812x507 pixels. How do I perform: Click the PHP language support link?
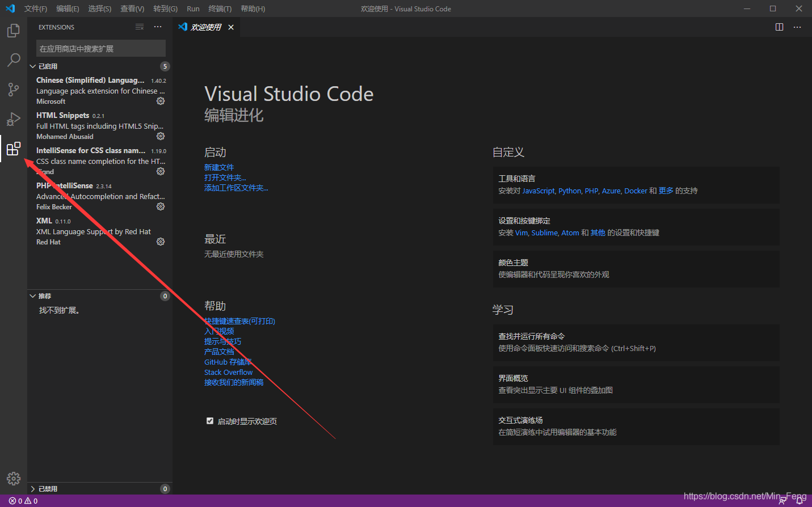[591, 191]
